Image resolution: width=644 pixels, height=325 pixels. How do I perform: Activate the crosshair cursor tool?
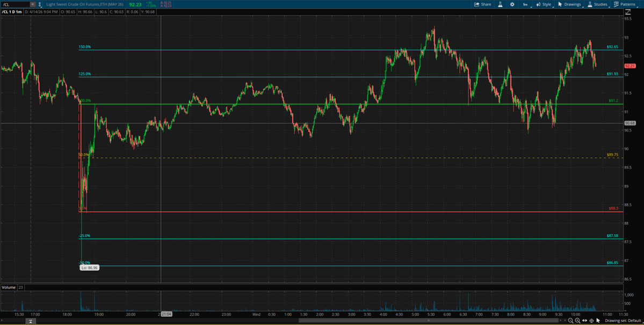click(591, 321)
